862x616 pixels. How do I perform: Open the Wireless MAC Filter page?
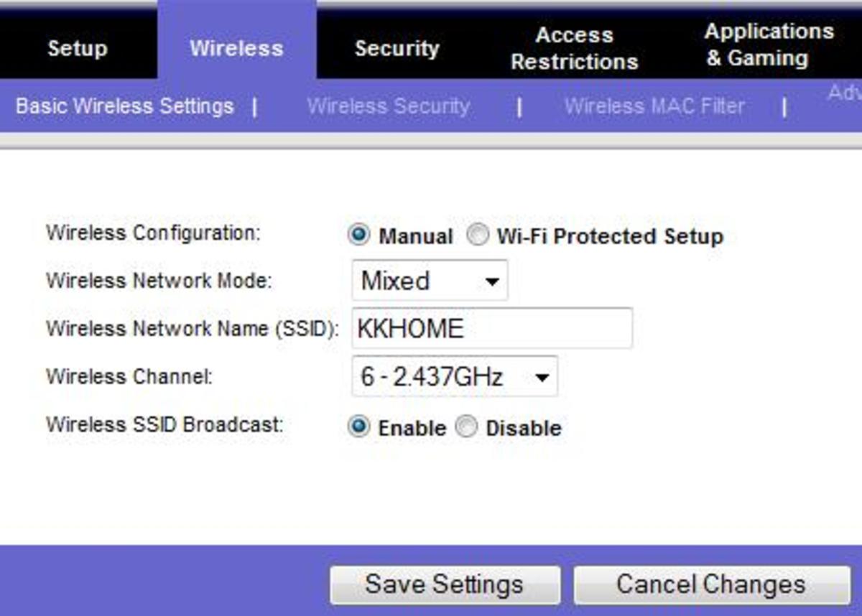pyautogui.click(x=654, y=106)
